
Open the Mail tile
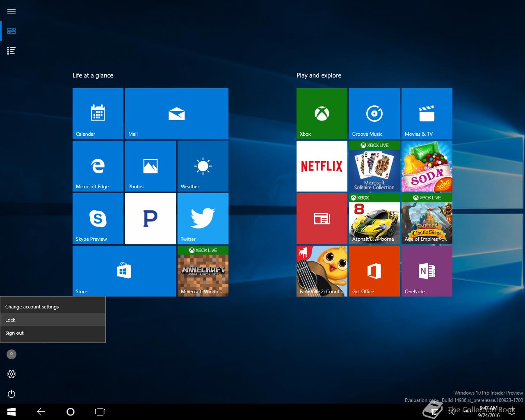coord(177,114)
